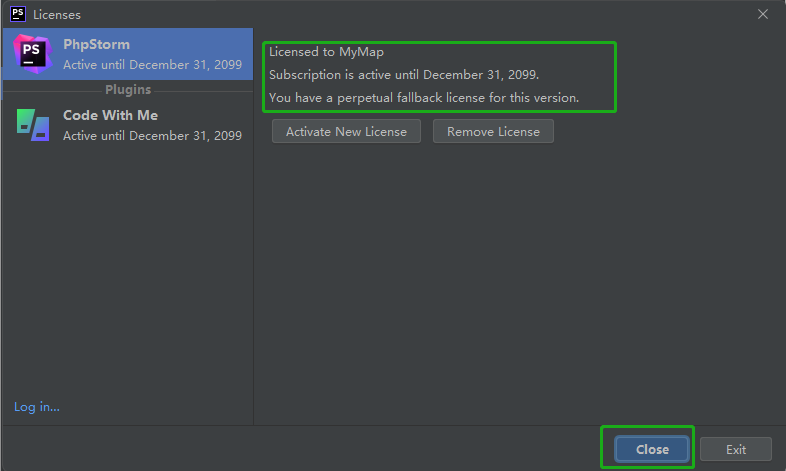The width and height of the screenshot is (786, 471).
Task: Click 'Subscription is active until December 31, 2099.' text
Action: pyautogui.click(x=404, y=75)
